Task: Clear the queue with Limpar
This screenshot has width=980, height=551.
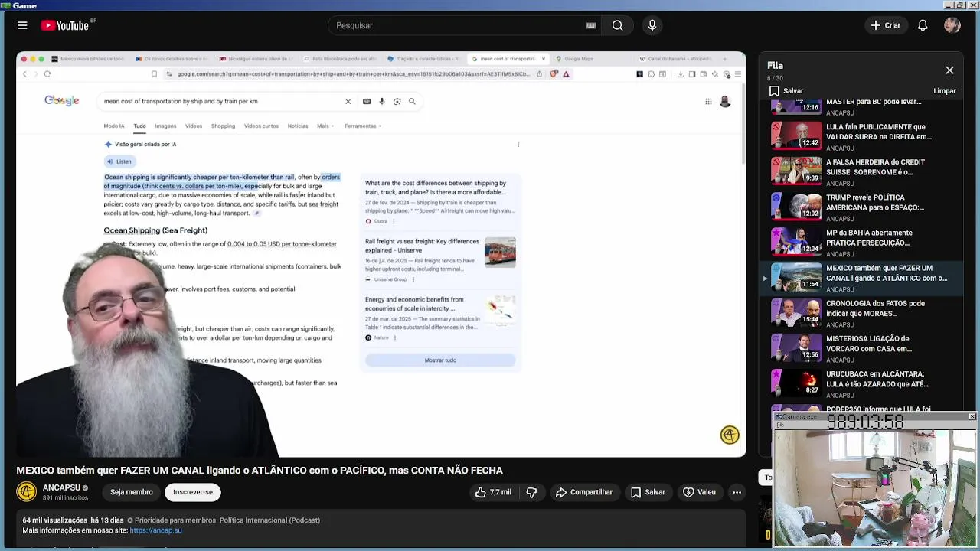Action: [945, 91]
